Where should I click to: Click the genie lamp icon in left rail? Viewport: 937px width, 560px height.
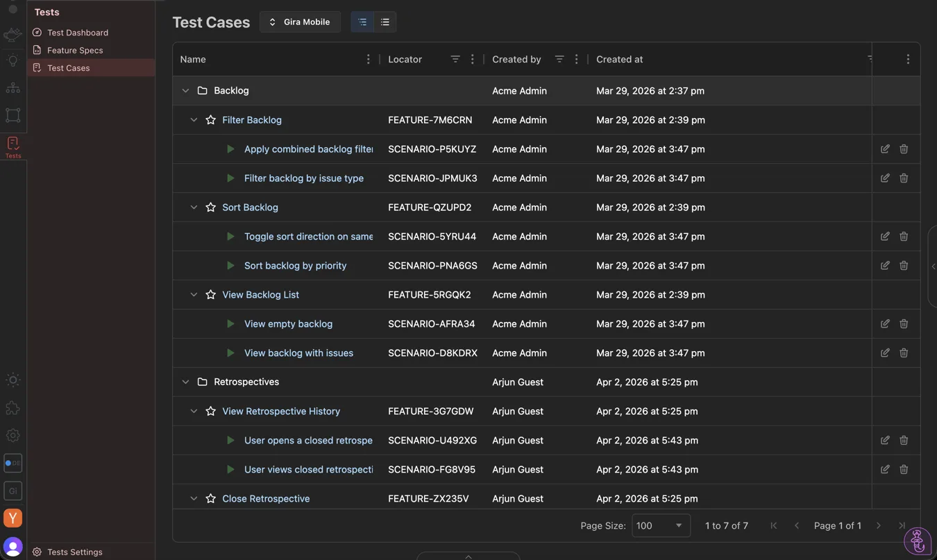click(12, 35)
